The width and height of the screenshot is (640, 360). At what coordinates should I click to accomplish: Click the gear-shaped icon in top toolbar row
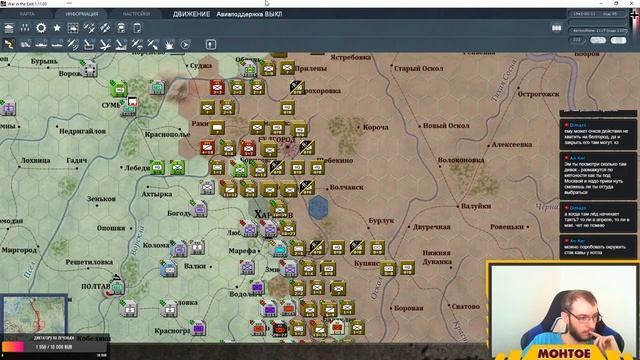41,28
